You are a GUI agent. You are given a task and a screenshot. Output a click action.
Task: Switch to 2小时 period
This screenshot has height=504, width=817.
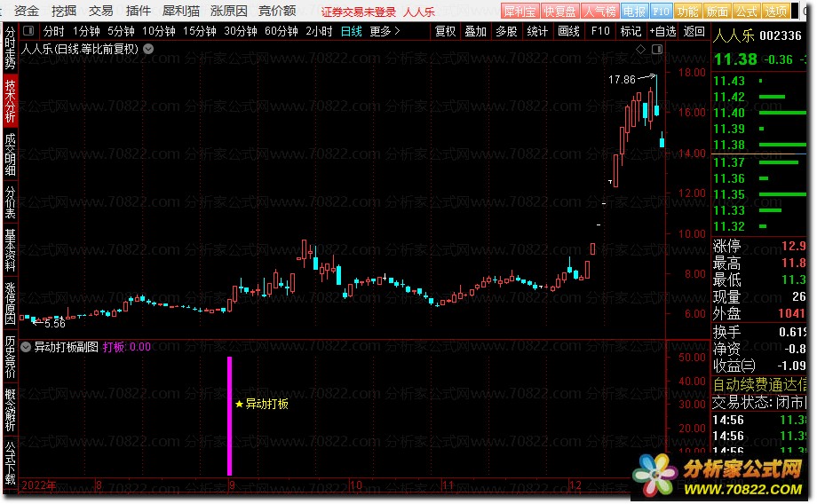319,31
